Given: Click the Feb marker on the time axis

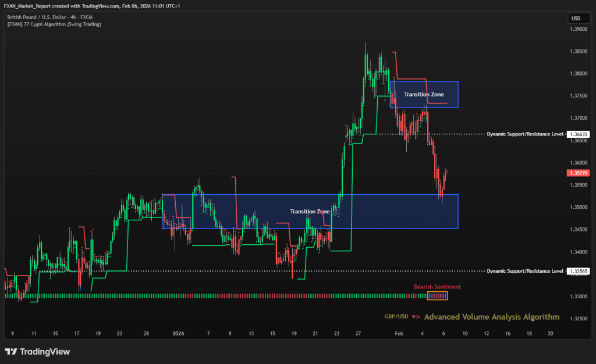Looking at the screenshot, I should pos(399,334).
